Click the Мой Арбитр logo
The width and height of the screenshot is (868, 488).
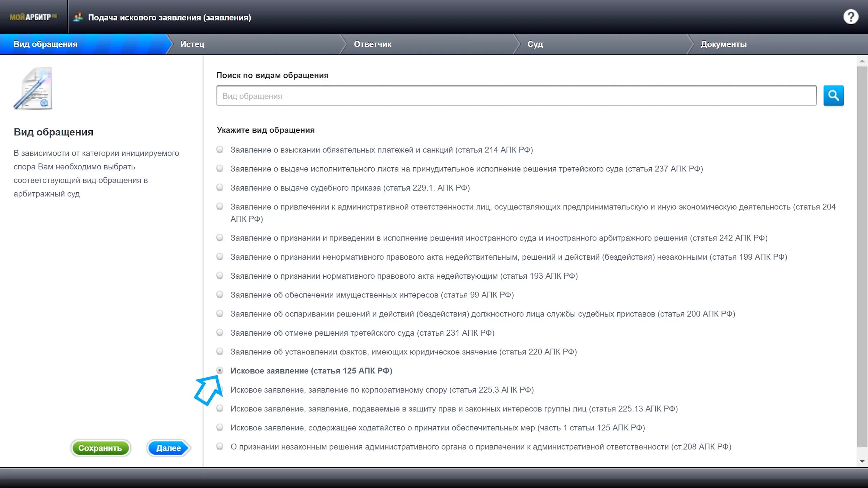[33, 17]
